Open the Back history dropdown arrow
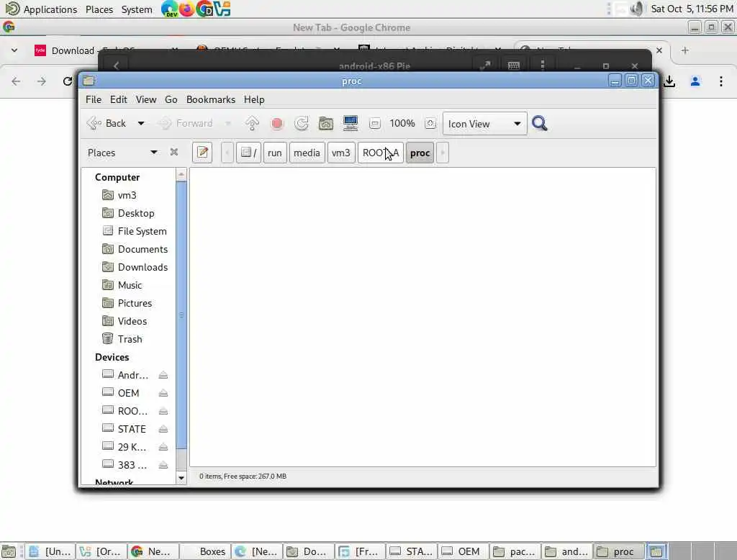The image size is (737, 560). click(x=140, y=123)
